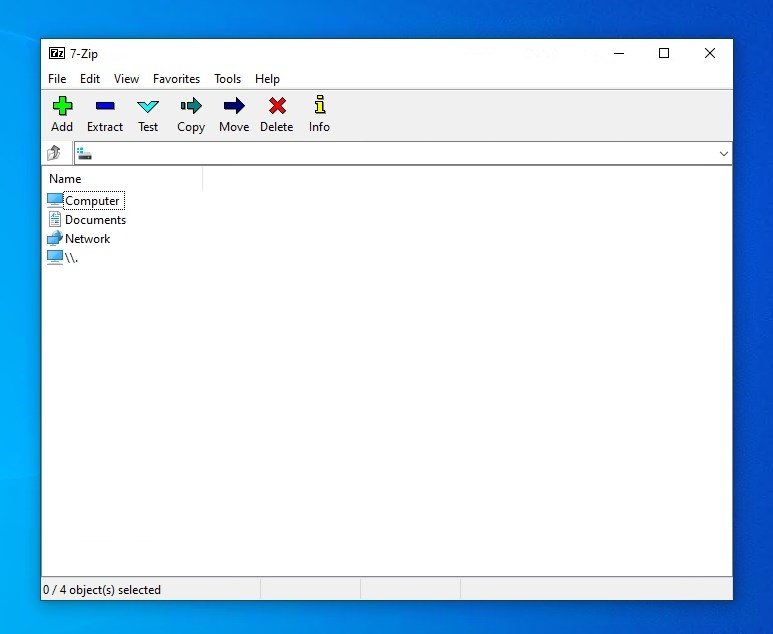The image size is (773, 634).
Task: Click the Network globe icon
Action: click(55, 238)
